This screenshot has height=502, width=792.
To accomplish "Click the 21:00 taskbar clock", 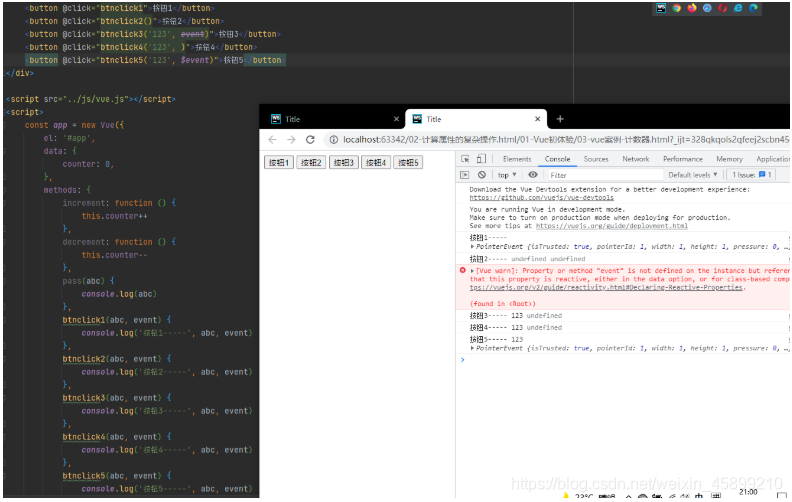I will pos(748,492).
